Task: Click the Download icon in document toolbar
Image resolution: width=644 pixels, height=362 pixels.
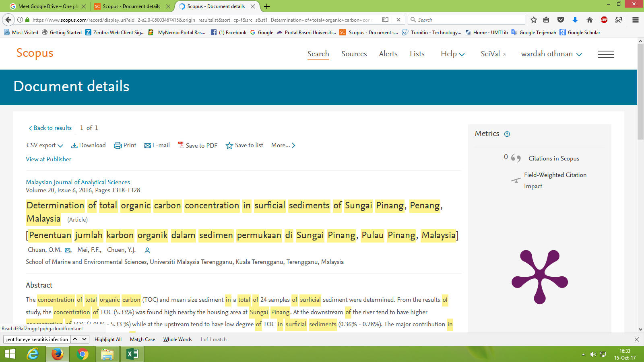Action: point(74,146)
